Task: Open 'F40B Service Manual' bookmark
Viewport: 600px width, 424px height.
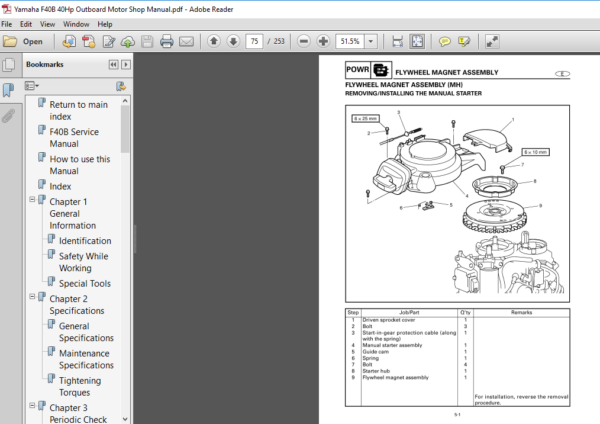Action: tap(74, 138)
